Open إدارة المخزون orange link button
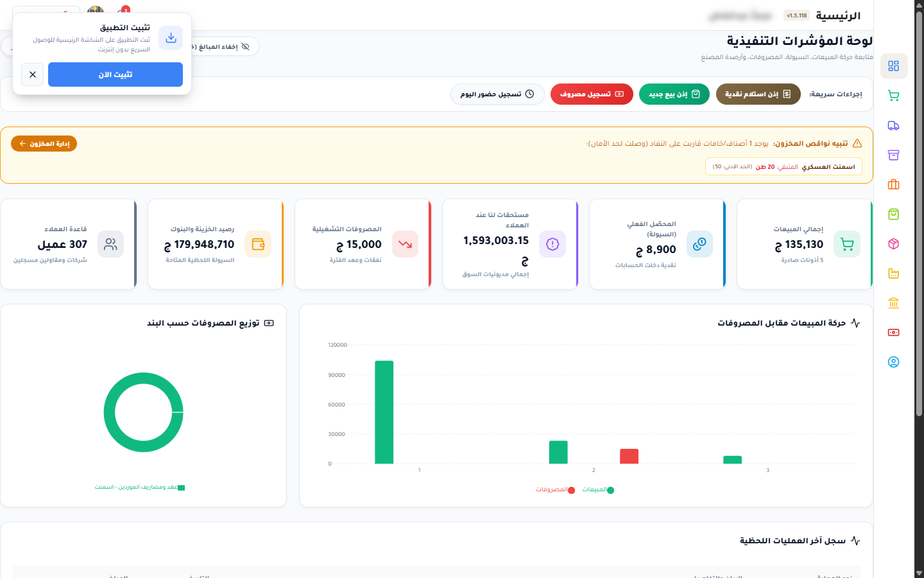Image resolution: width=924 pixels, height=578 pixels. coord(44,144)
